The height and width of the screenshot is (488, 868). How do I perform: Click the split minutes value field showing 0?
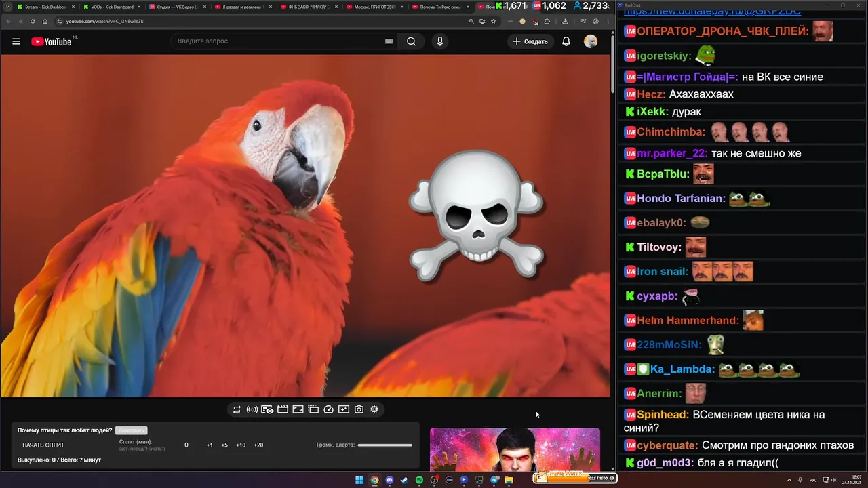(x=186, y=445)
